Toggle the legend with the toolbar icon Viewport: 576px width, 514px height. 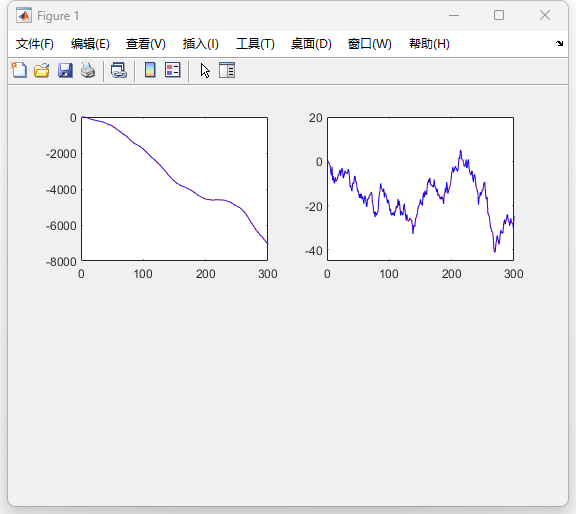(x=173, y=70)
